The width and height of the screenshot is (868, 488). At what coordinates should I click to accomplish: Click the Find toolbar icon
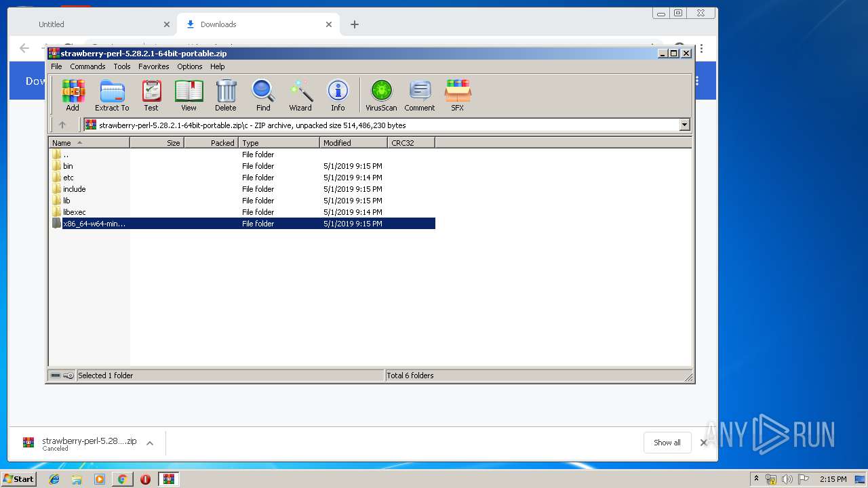[263, 95]
